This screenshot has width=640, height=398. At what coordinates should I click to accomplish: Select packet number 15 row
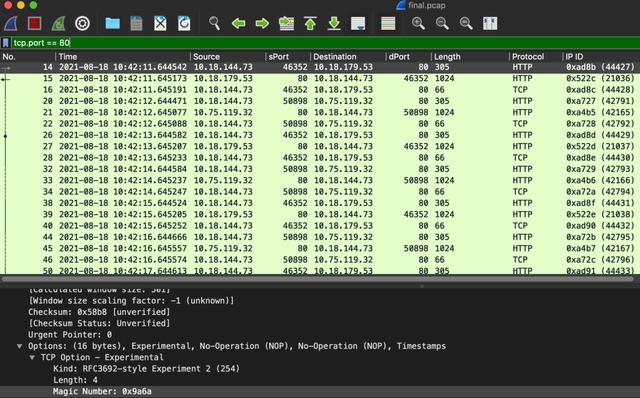(x=320, y=78)
